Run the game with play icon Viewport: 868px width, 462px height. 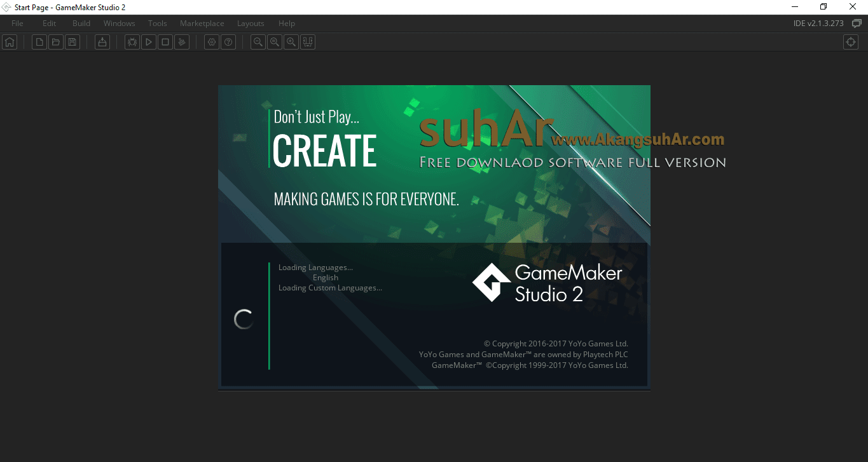click(x=149, y=42)
